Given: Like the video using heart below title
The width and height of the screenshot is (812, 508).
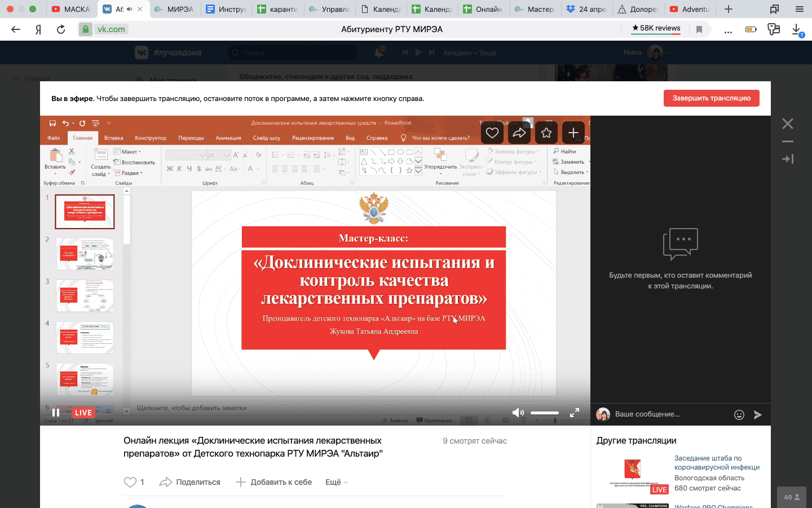Looking at the screenshot, I should [x=130, y=482].
